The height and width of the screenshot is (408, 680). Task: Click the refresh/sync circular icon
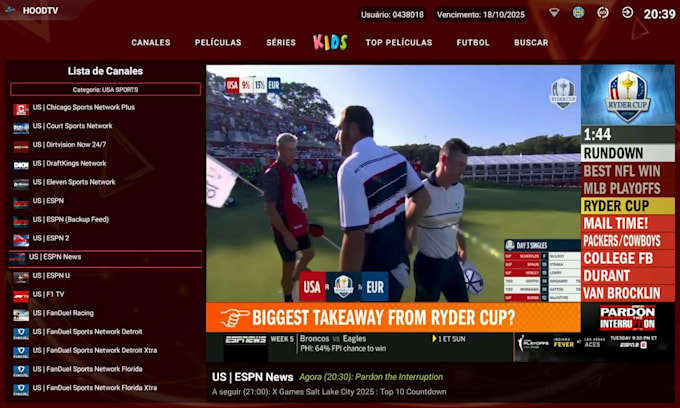coord(603,13)
